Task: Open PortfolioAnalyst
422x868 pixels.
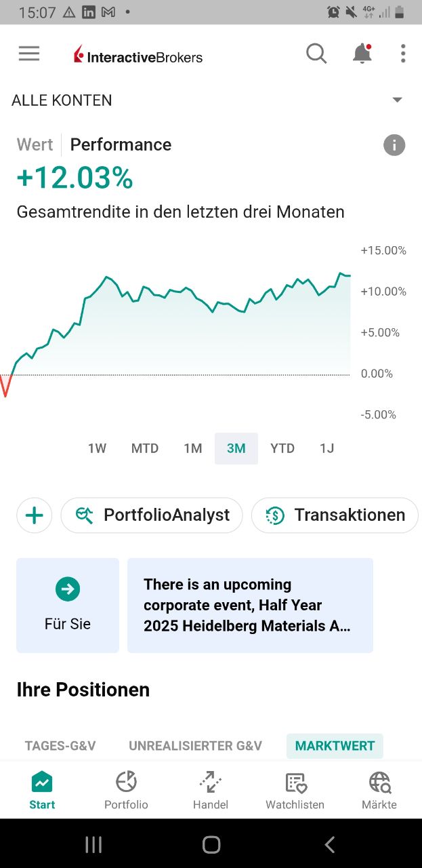Action: [x=152, y=515]
